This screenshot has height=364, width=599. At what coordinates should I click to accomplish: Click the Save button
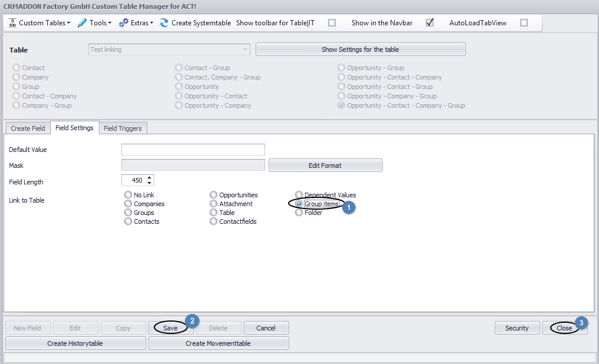tap(170, 327)
